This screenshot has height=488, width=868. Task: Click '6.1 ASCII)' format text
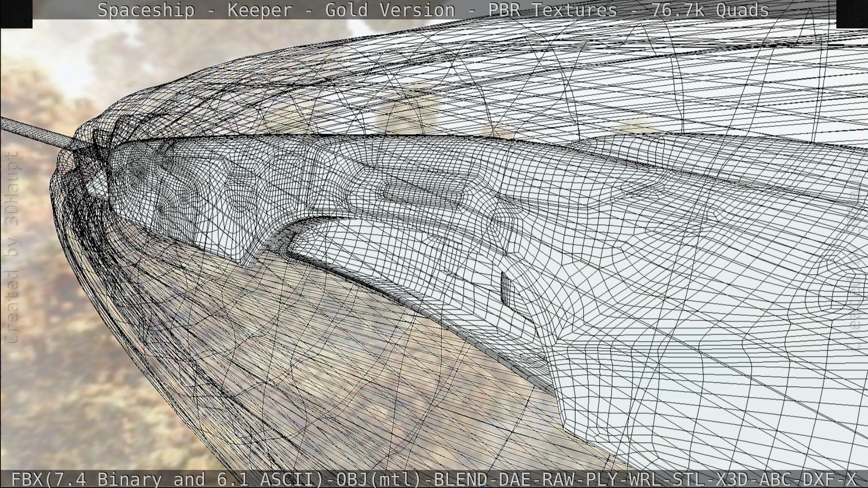270,479
